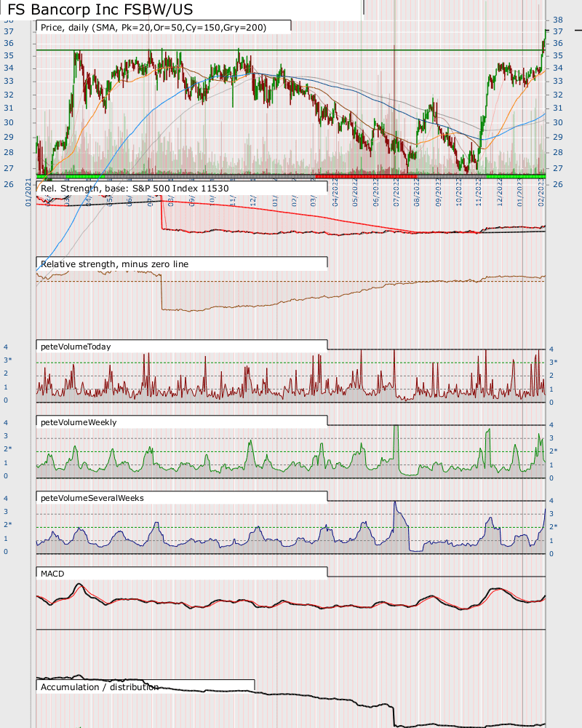Click price value 37 on the left axis
The height and width of the screenshot is (728, 582).
pyautogui.click(x=8, y=31)
